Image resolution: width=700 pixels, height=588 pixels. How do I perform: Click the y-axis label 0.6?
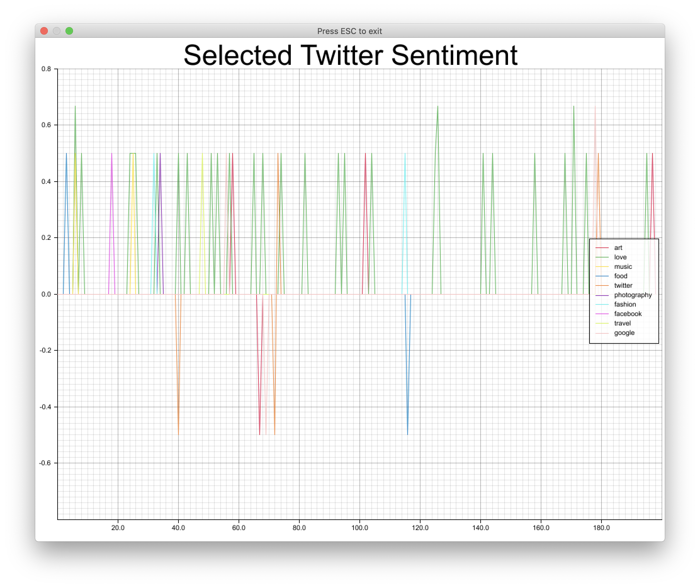[x=46, y=125]
